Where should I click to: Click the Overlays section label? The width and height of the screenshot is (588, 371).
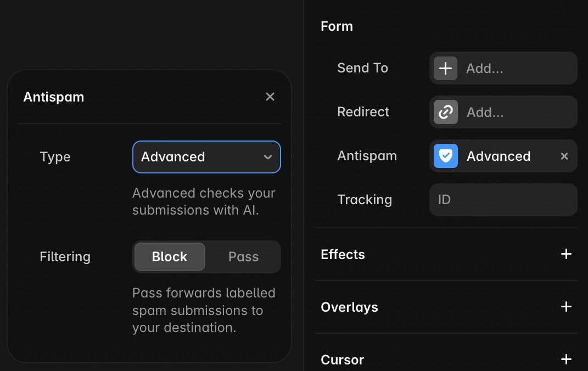tap(350, 307)
